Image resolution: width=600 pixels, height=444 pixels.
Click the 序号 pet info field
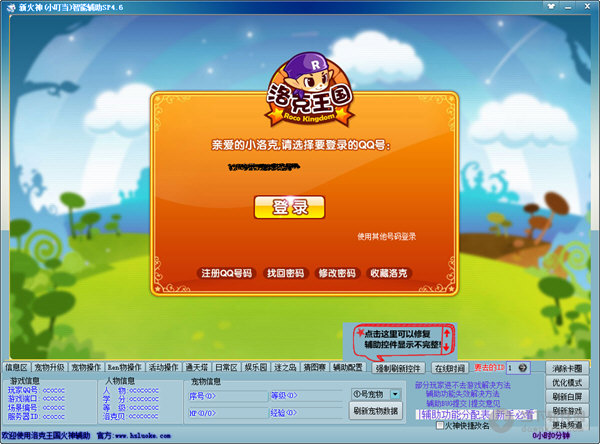tap(228, 396)
